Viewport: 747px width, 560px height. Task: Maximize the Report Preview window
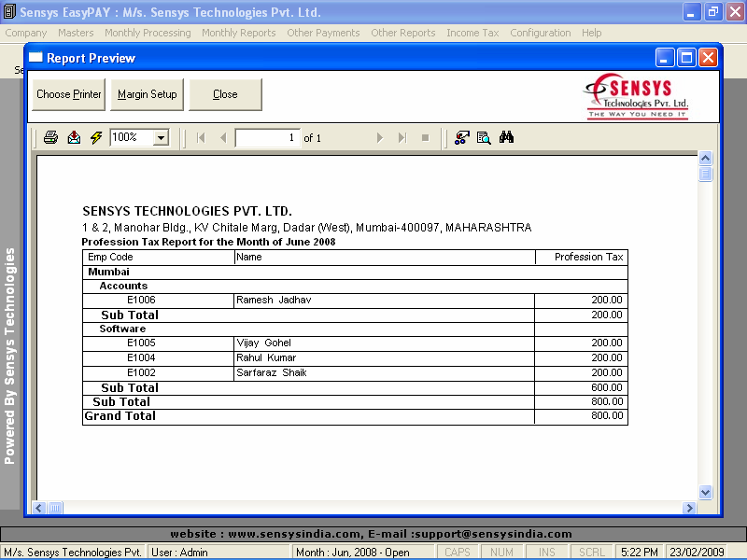[686, 58]
